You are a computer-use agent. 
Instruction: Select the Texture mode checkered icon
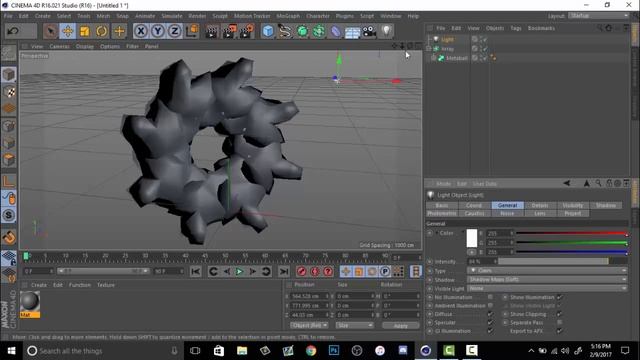9,92
